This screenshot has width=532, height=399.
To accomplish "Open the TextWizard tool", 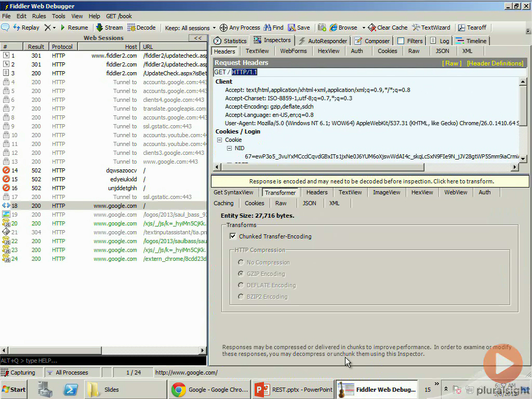I will click(431, 28).
